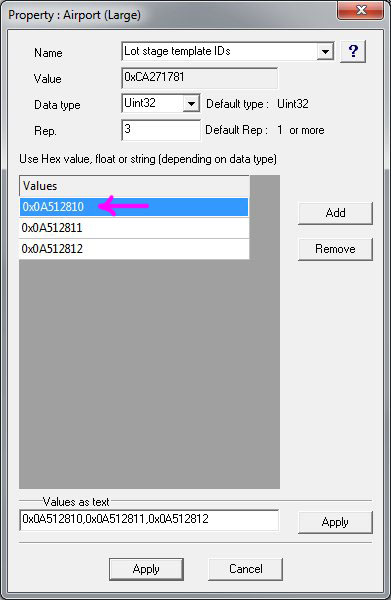The image size is (391, 600).
Task: Select value 0x0A512812 in the list
Action: point(134,249)
